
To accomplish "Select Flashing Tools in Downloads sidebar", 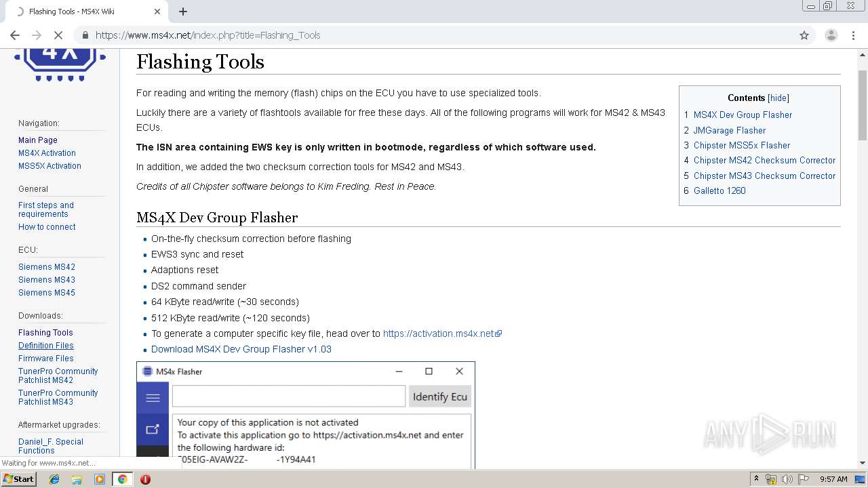I will [x=45, y=333].
